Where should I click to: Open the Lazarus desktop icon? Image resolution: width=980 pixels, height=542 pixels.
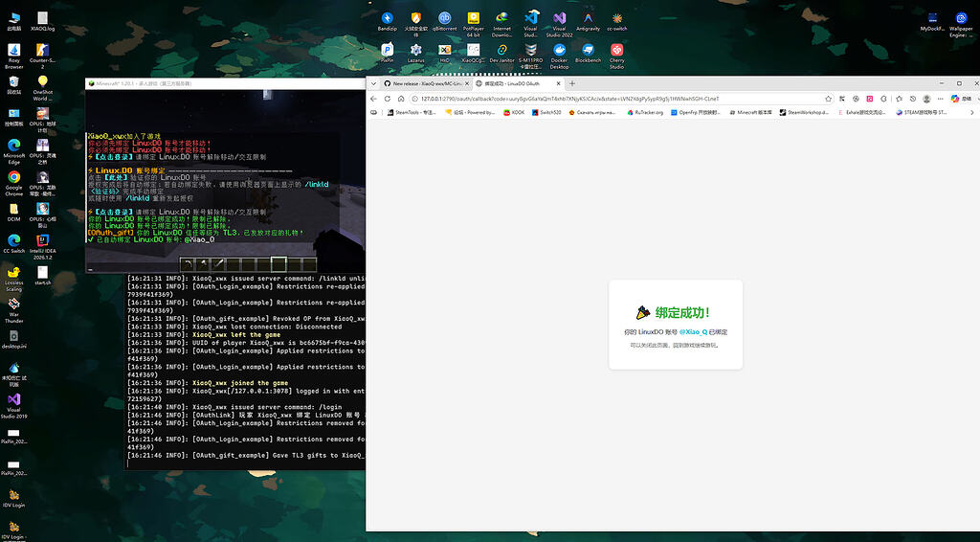[415, 53]
